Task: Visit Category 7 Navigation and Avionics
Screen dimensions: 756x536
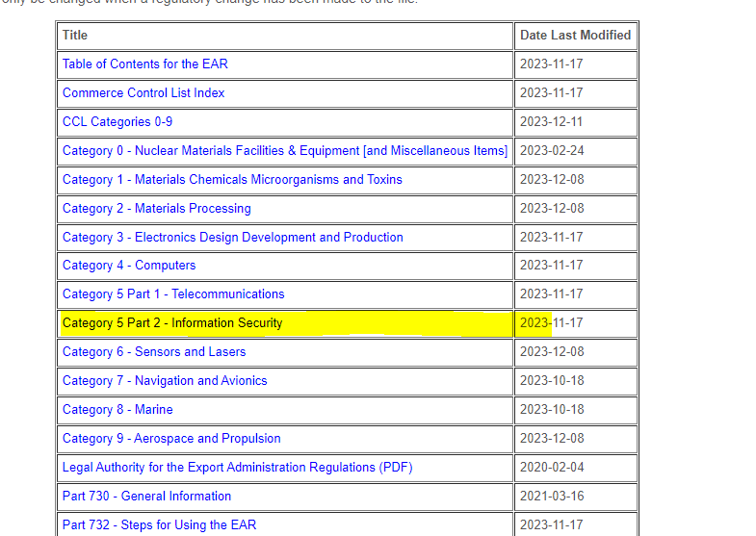Action: (x=165, y=381)
